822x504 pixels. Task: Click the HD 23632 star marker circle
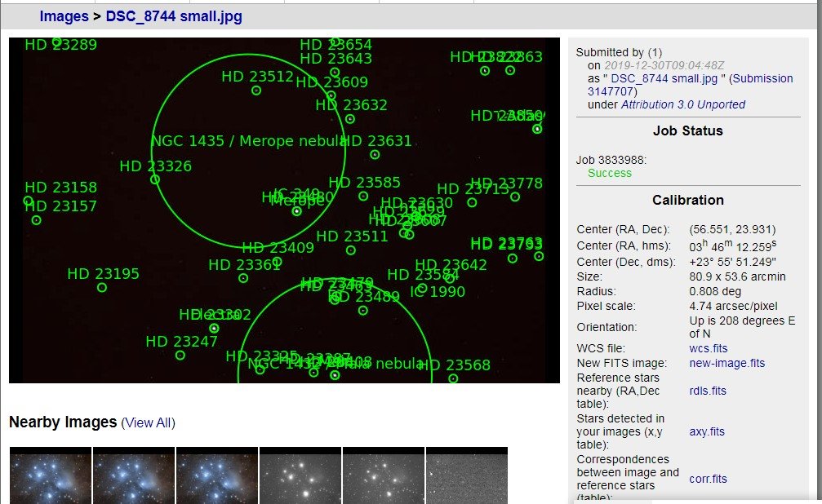pos(350,119)
